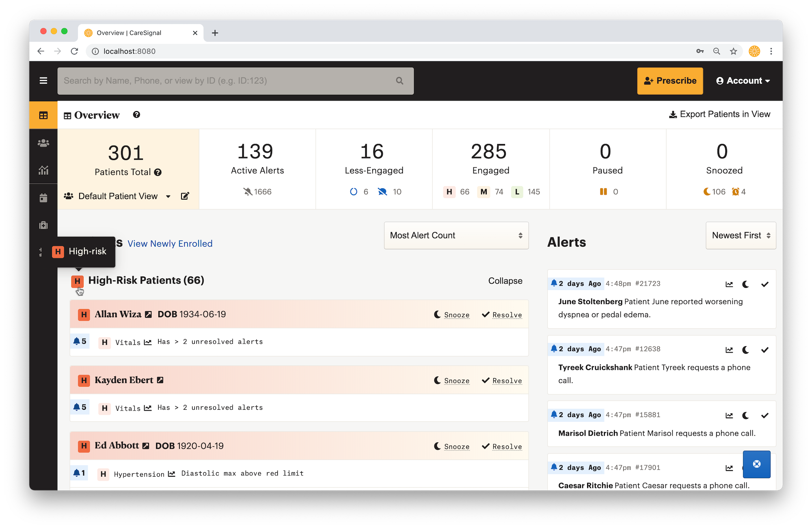The width and height of the screenshot is (812, 529).
Task: Filter by High engaged count 66
Action: coord(456,191)
